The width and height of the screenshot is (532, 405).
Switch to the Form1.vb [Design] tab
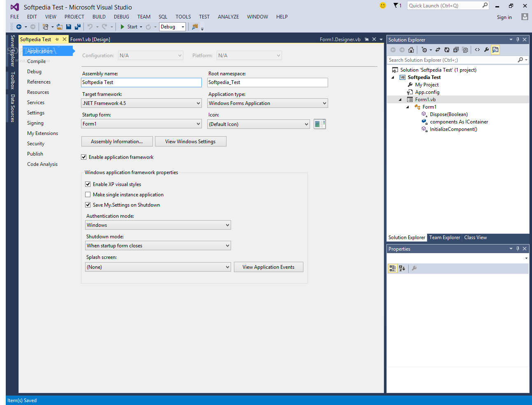click(90, 40)
